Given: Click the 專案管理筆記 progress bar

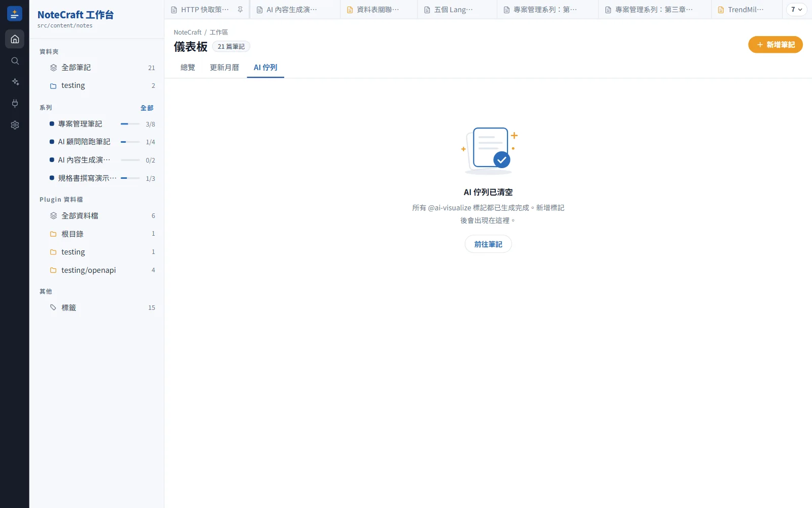Looking at the screenshot, I should click(x=130, y=124).
